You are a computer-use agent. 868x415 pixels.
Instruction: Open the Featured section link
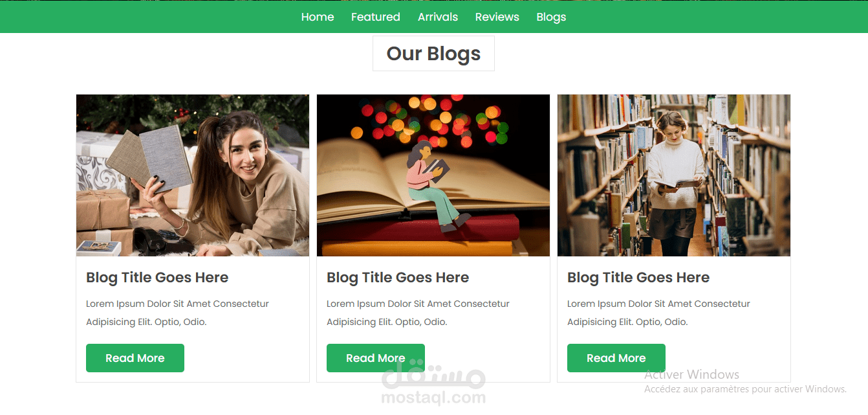376,17
